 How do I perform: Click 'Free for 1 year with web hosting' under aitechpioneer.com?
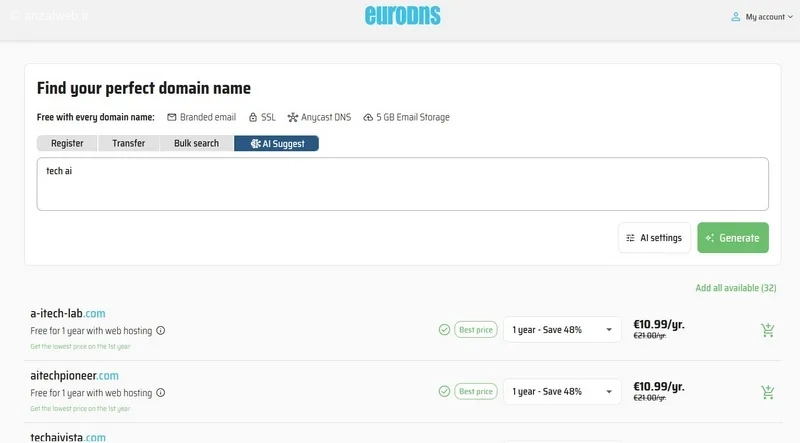pos(91,393)
